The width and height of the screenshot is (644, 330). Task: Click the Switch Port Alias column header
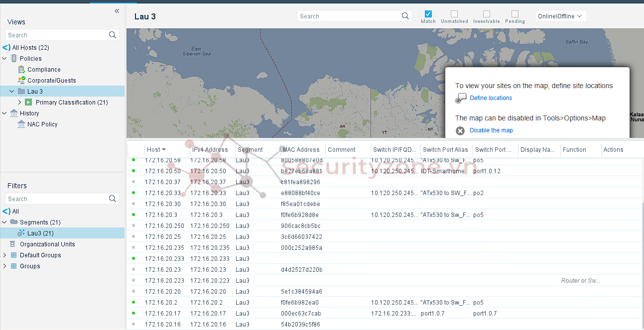445,150
